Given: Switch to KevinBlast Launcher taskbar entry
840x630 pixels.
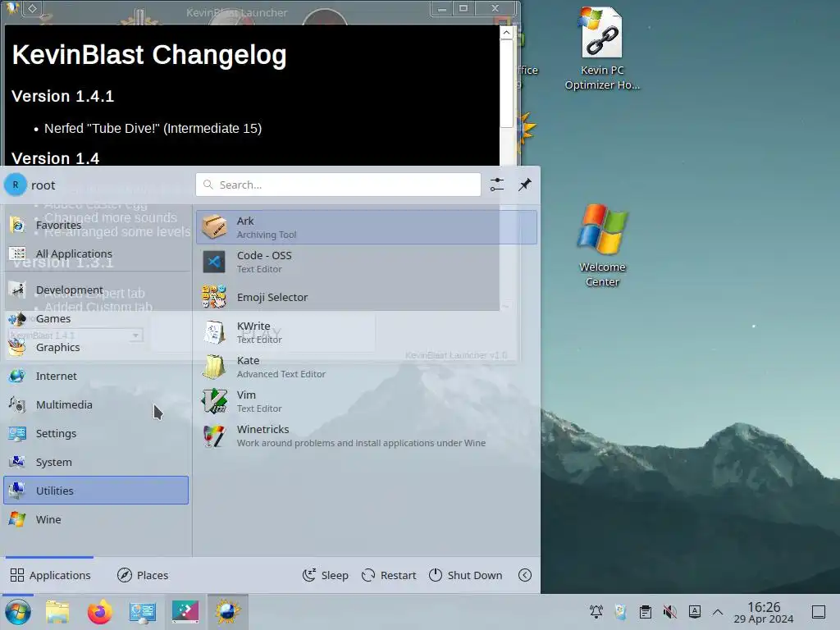Looking at the screenshot, I should [x=228, y=612].
